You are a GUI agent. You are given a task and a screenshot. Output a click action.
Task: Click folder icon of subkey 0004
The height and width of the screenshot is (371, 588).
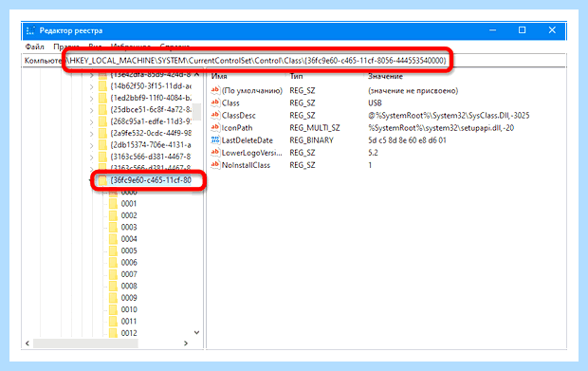113,239
